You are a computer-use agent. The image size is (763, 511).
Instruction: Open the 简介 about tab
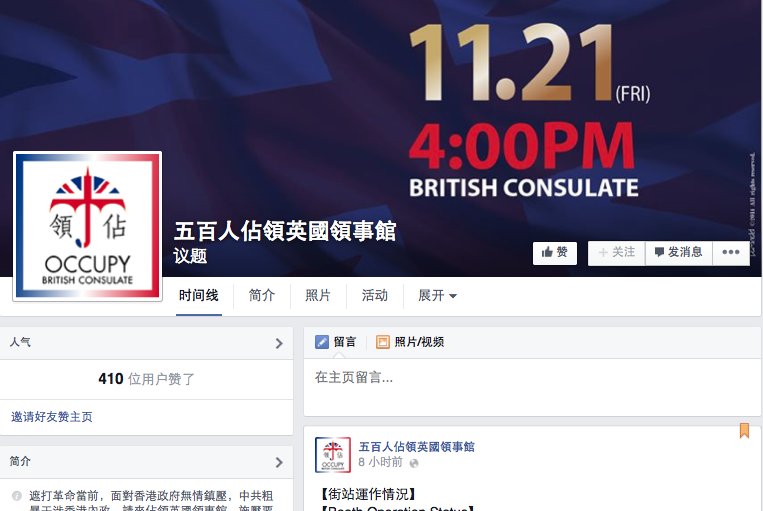coord(262,295)
